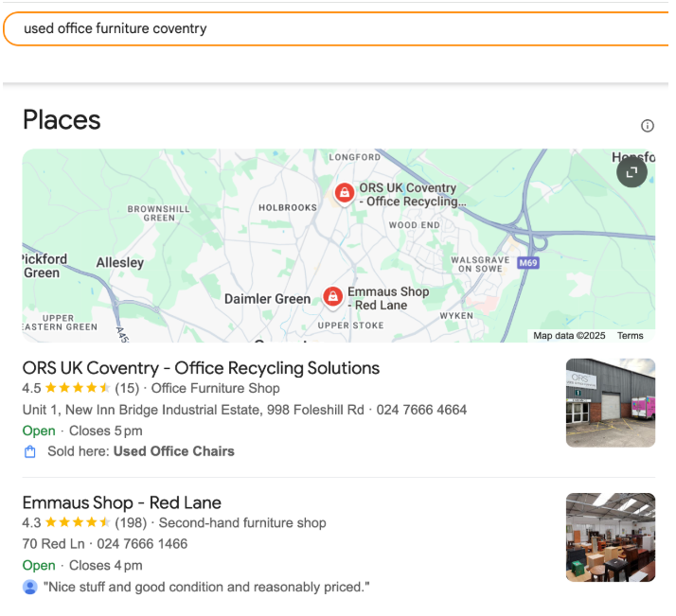Click the reviewer avatar icon beside the quote
676x616 pixels.
pos(29,587)
